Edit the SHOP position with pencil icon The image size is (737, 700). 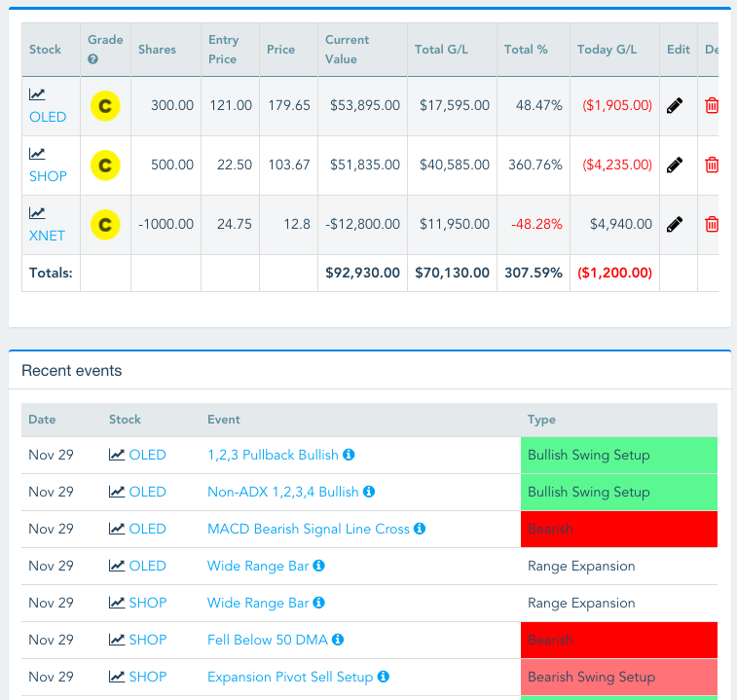[675, 165]
